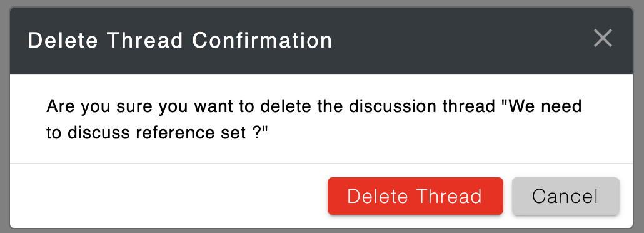
Task: Confirm deletion of the discussion thread
Action: [415, 196]
